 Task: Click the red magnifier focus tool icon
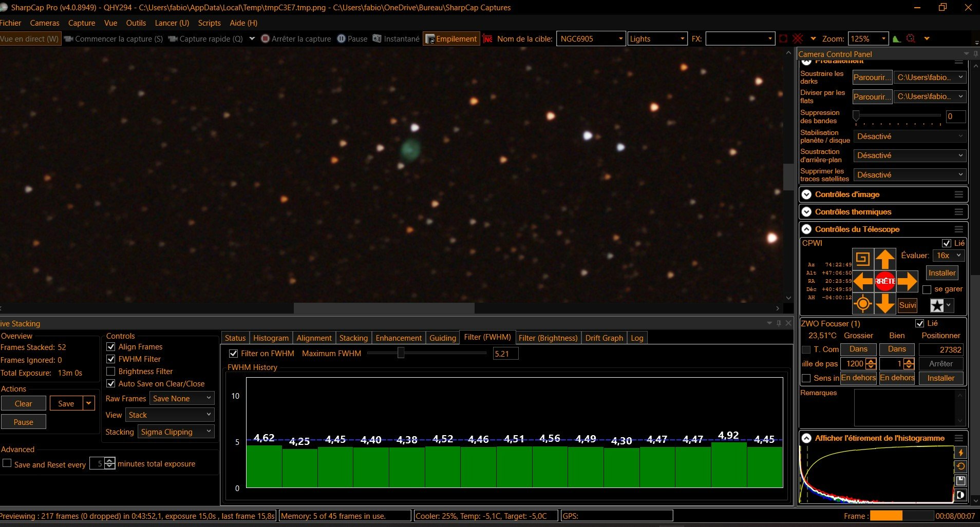pos(911,39)
